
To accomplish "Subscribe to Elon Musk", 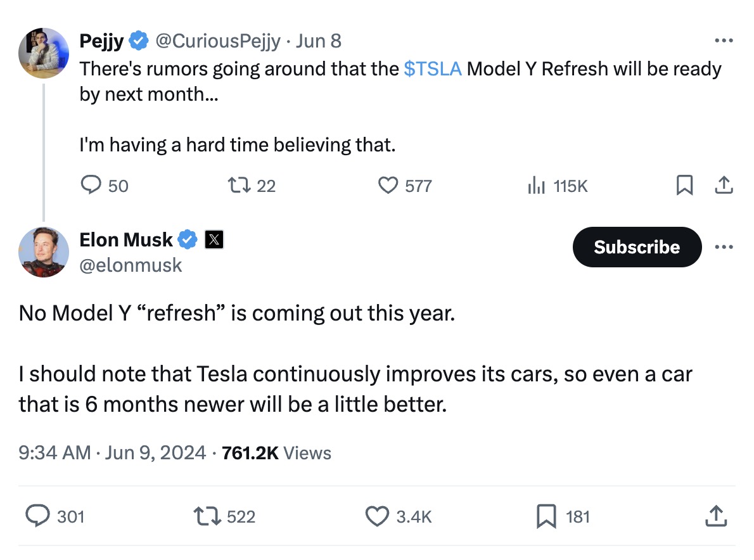I will click(x=637, y=247).
